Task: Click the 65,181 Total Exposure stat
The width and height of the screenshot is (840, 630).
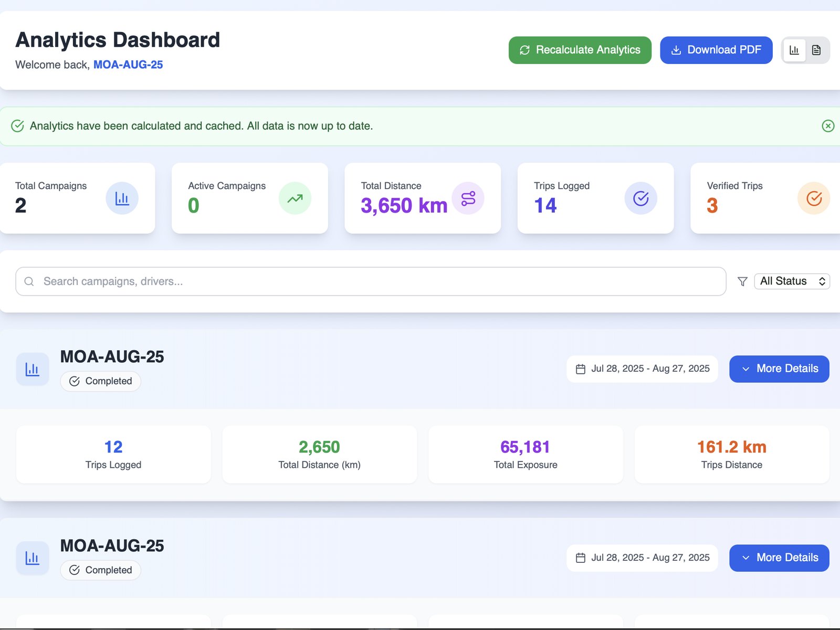Action: click(526, 455)
